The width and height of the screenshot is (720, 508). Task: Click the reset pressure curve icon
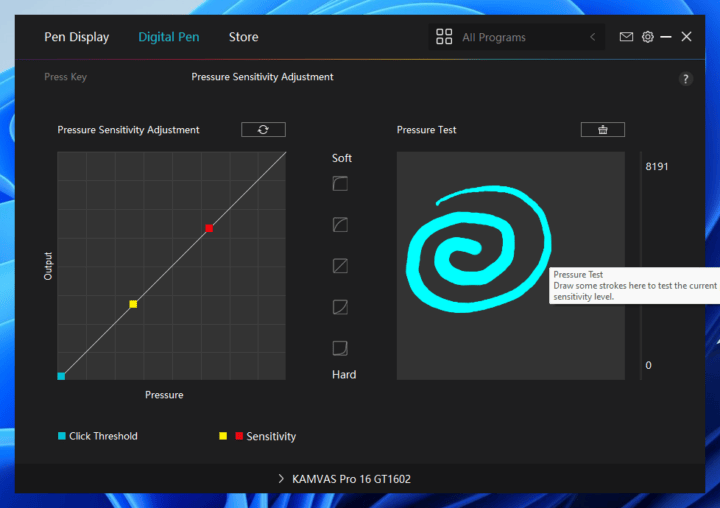point(263,130)
